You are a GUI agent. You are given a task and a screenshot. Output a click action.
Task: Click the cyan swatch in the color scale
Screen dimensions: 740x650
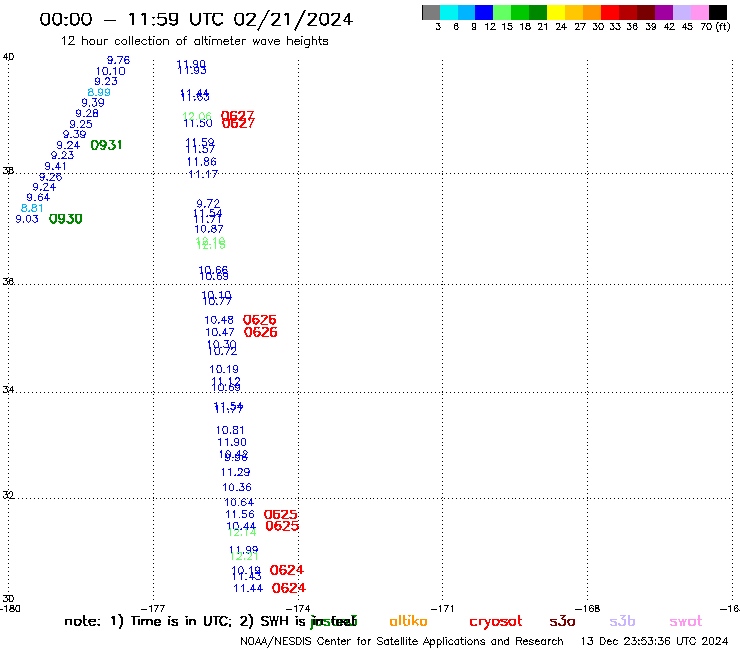(x=449, y=12)
